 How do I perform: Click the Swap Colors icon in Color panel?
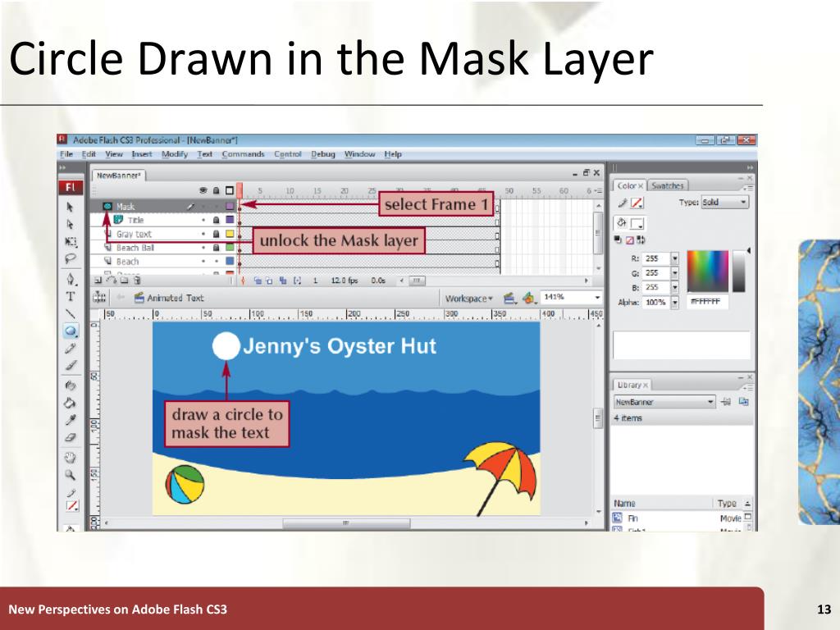point(641,240)
